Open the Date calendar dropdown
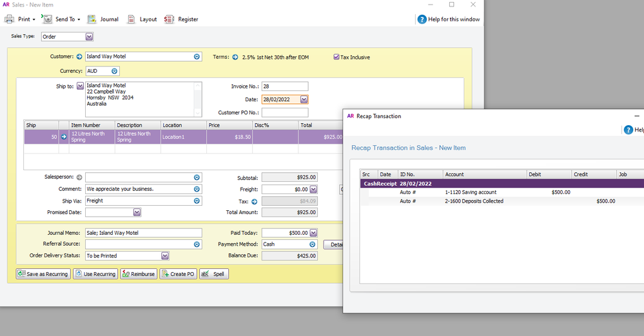 (304, 99)
